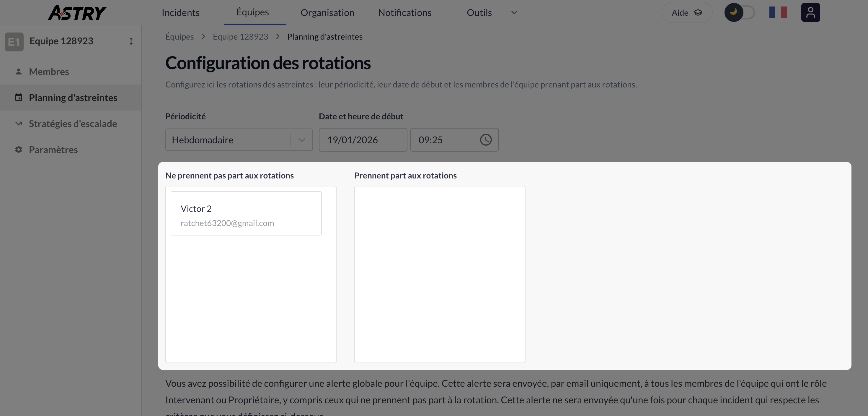Open the user profile avatar icon
This screenshot has height=416, width=868.
tap(810, 13)
